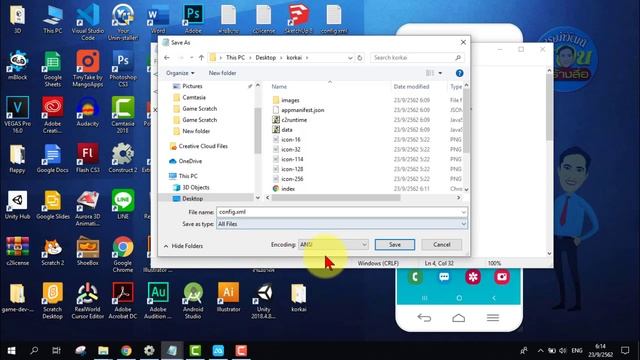Select New folder in navigation pane
640x360 pixels.
(196, 131)
